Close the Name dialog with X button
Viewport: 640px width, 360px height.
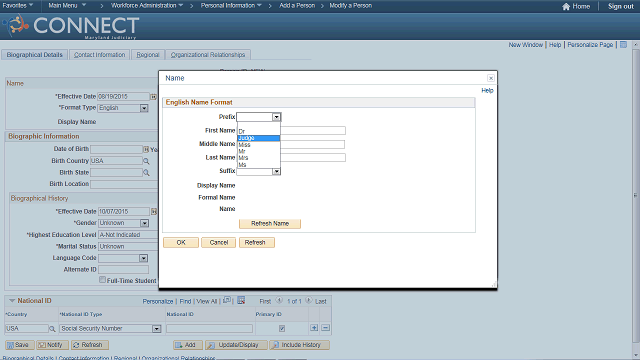[x=491, y=78]
